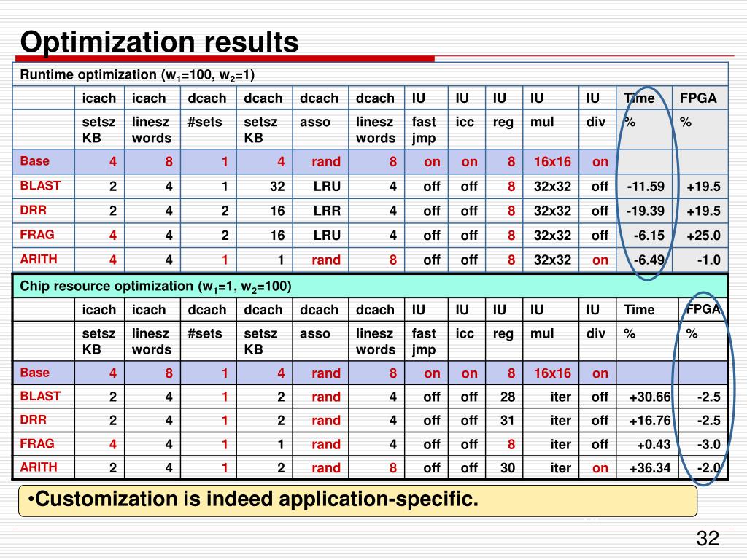
Task: Click 'fast jmp' subheader in the runtime table
Action: point(424,130)
